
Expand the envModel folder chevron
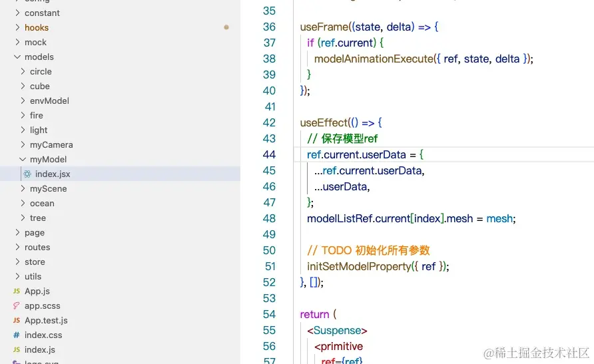click(x=23, y=100)
